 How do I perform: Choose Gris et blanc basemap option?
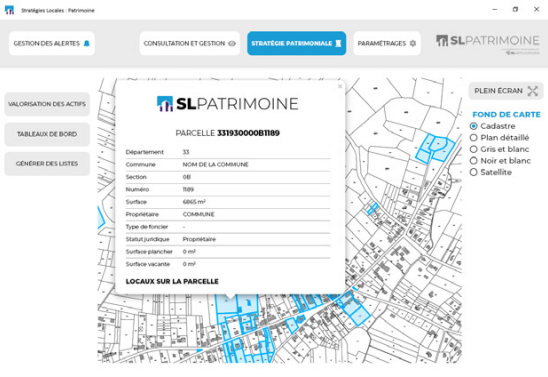474,149
